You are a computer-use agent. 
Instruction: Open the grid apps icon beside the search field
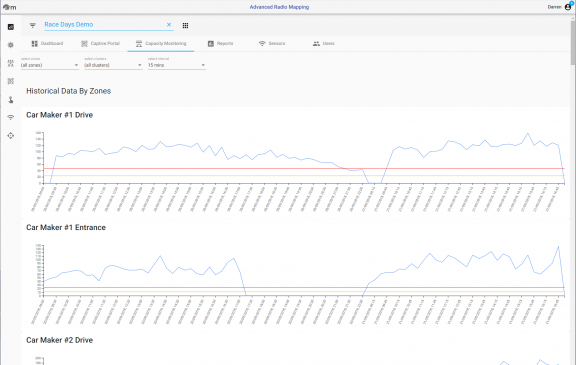pyautogui.click(x=186, y=25)
